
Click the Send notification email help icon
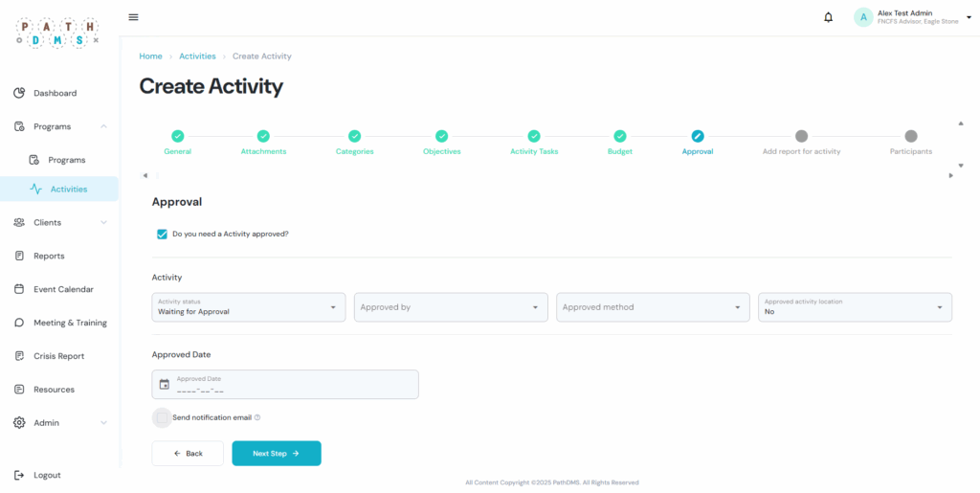(257, 417)
